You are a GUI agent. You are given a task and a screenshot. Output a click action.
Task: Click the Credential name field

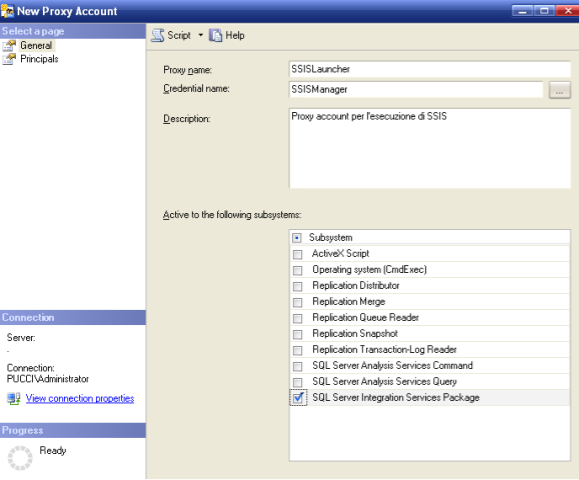[x=416, y=89]
